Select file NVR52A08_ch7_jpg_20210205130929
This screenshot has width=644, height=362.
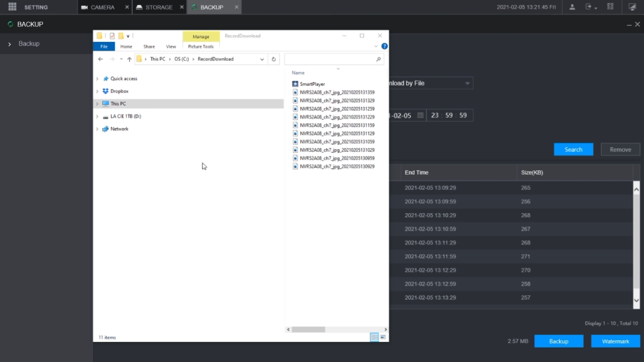337,167
